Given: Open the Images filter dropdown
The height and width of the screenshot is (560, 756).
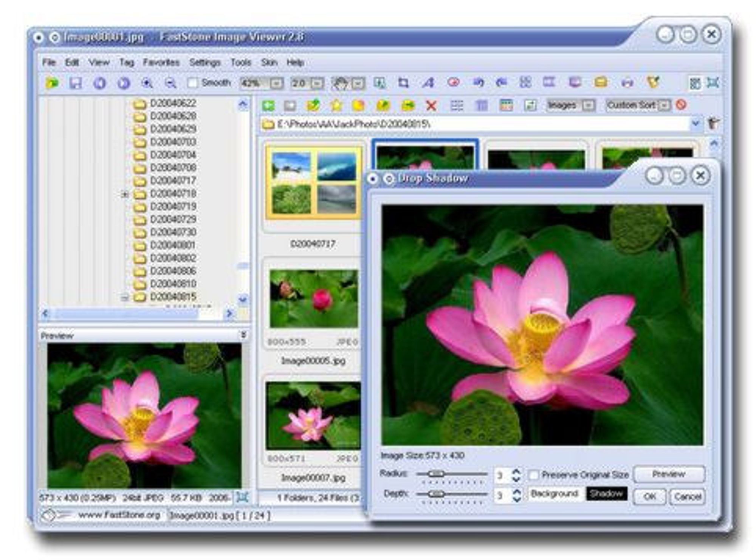Looking at the screenshot, I should tap(589, 105).
